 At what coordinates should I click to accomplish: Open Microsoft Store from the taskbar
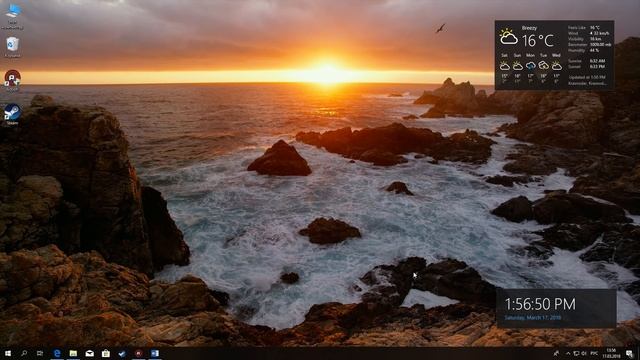click(x=106, y=353)
